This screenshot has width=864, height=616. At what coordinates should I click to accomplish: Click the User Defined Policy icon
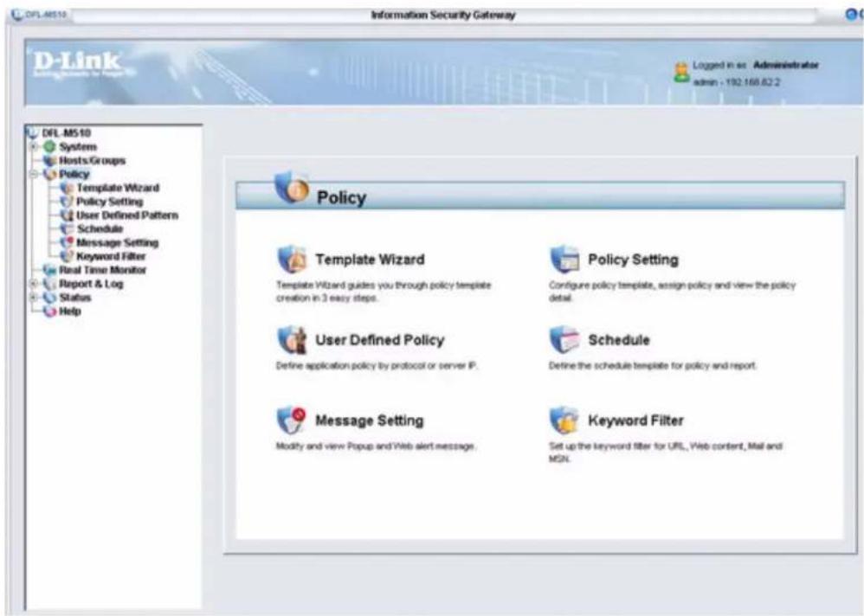tap(292, 340)
